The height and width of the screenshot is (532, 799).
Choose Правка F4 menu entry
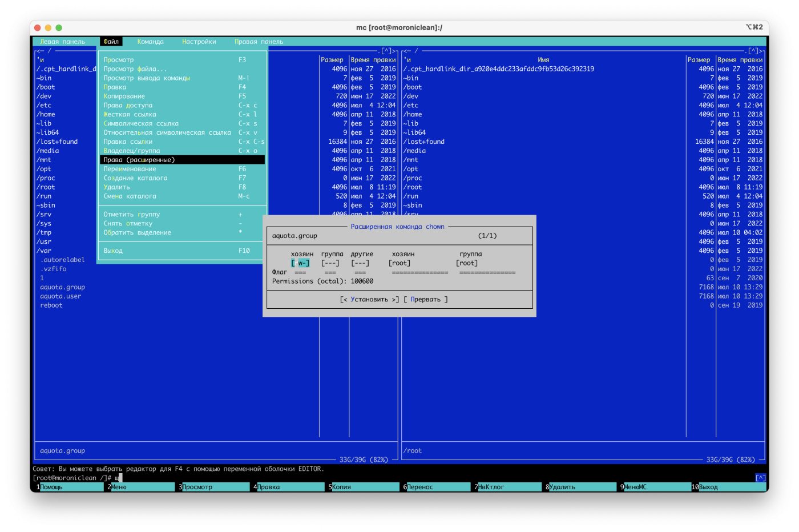click(183, 87)
